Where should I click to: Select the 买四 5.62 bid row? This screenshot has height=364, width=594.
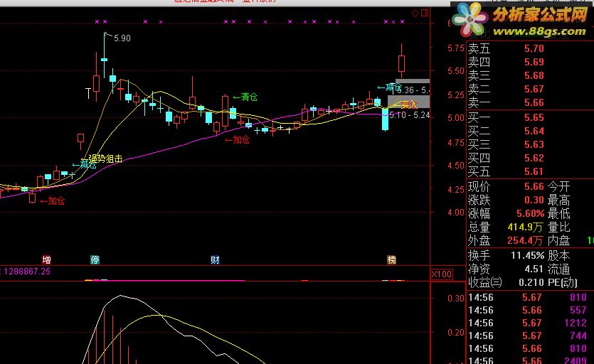tap(531, 158)
